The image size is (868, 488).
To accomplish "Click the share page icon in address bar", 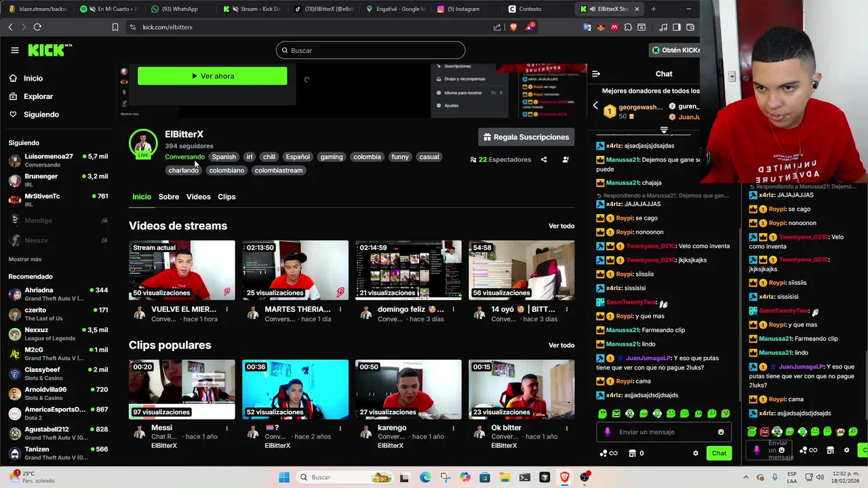I will [x=497, y=27].
